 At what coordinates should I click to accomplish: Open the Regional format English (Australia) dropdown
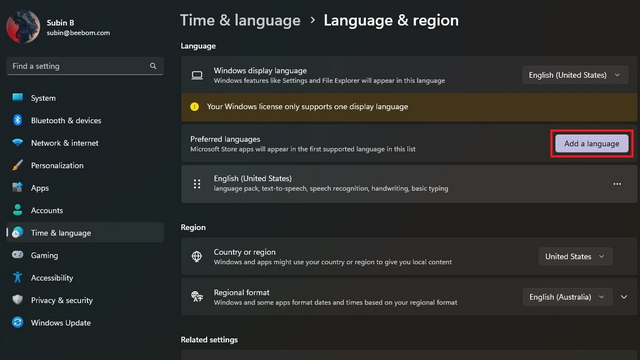point(567,297)
